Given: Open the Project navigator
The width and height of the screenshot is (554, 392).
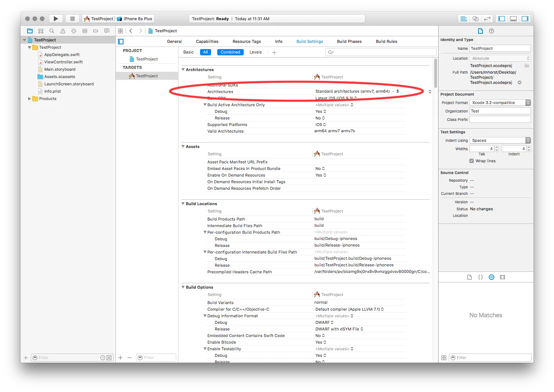Looking at the screenshot, I should click(x=30, y=31).
